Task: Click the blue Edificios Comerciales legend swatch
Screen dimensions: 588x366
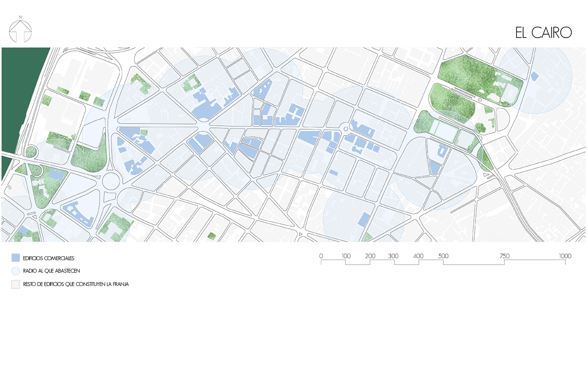Action: [x=16, y=258]
